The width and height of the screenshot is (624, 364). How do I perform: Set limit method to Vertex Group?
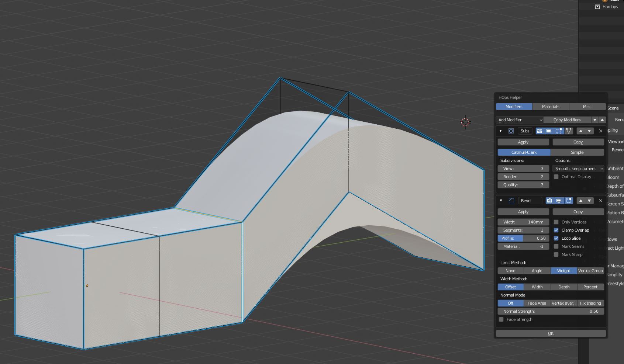click(590, 271)
